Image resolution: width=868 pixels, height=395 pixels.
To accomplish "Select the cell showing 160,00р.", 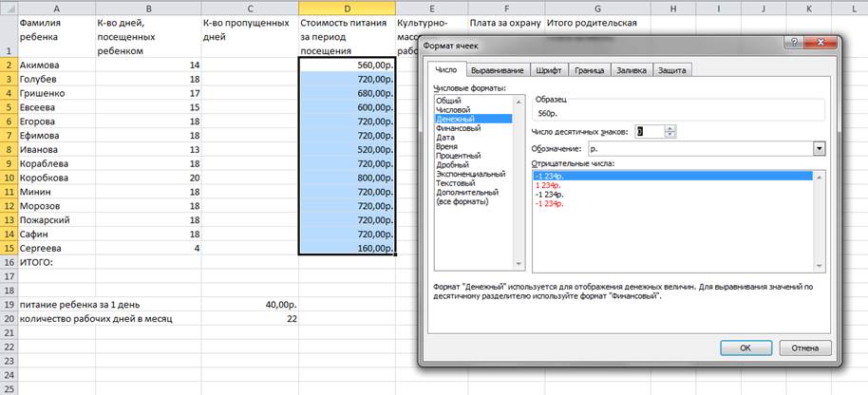I will (x=347, y=249).
